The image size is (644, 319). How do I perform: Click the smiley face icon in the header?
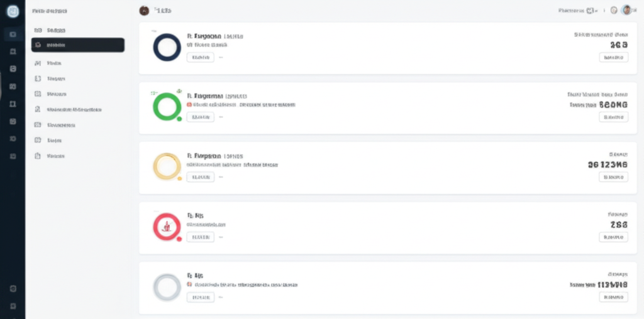(x=614, y=11)
